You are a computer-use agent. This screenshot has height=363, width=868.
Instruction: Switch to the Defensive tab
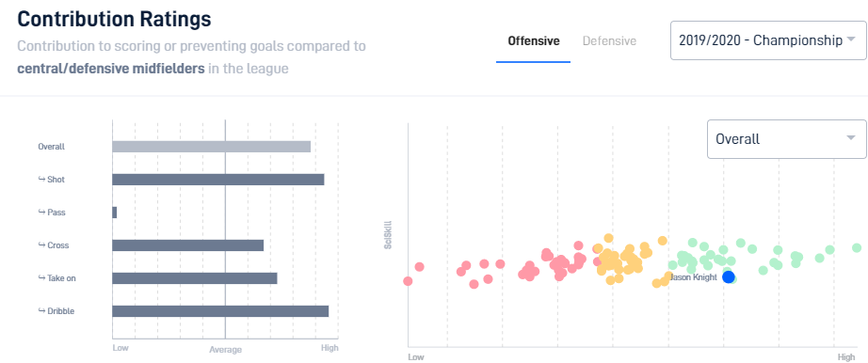pos(609,41)
